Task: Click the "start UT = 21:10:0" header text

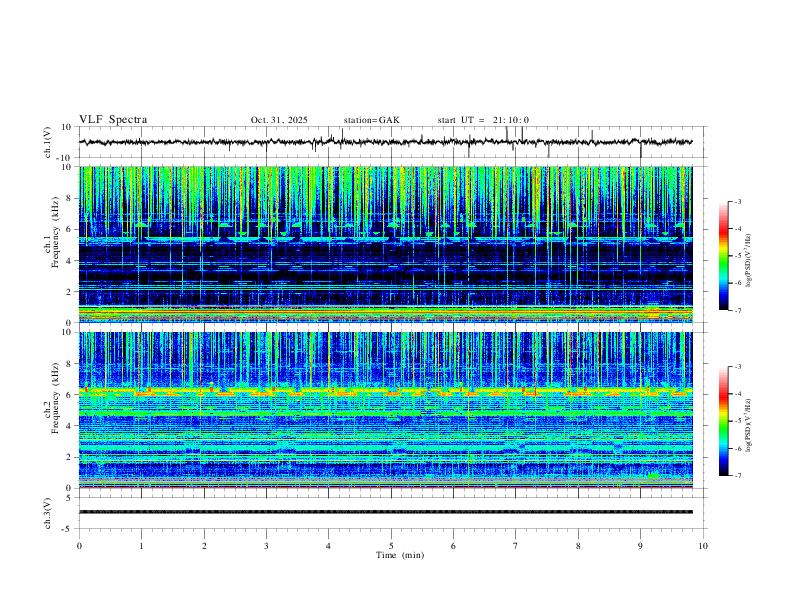Action: pyautogui.click(x=483, y=120)
